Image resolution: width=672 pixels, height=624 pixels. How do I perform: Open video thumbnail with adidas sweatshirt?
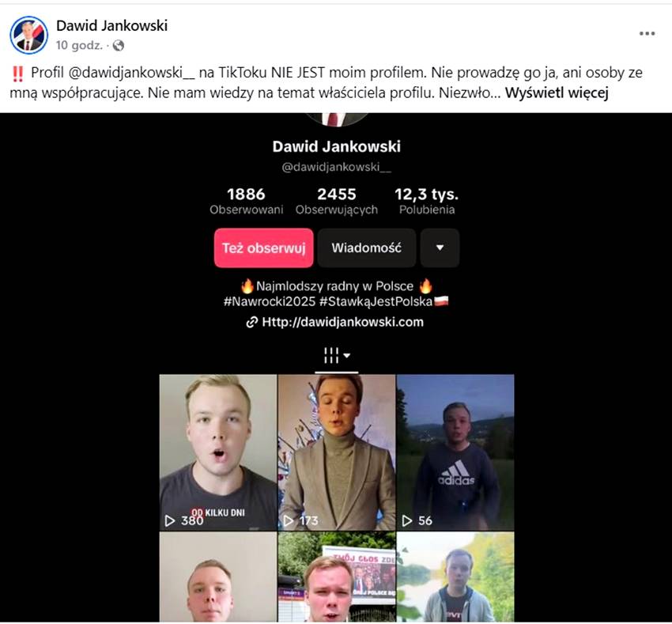(x=455, y=452)
